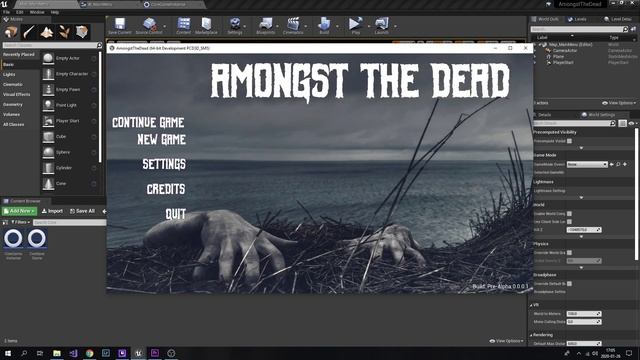Click the Point Light icon

[x=48, y=105]
